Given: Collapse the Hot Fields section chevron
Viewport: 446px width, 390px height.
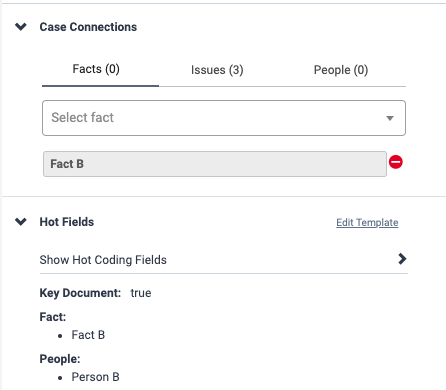Looking at the screenshot, I should click(x=21, y=222).
